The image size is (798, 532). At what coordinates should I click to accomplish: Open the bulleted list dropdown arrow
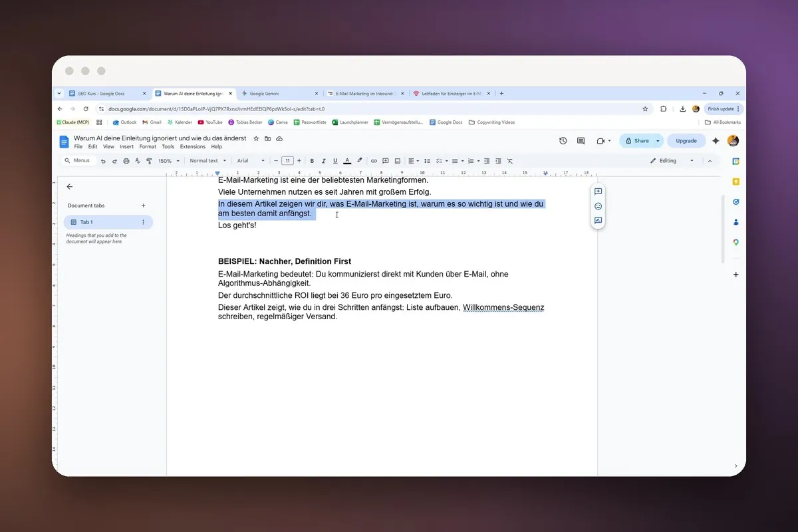tap(462, 161)
